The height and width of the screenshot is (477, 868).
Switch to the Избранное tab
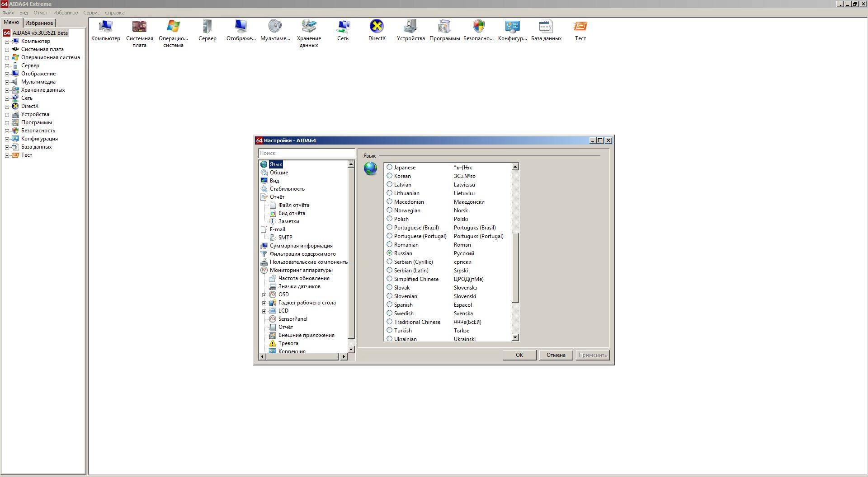point(39,23)
